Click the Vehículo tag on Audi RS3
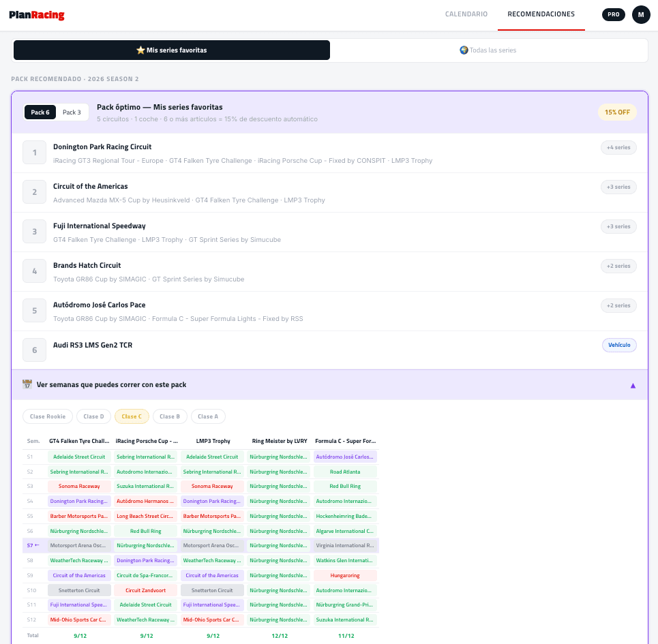Screen dimensions: 658x644 [619, 345]
